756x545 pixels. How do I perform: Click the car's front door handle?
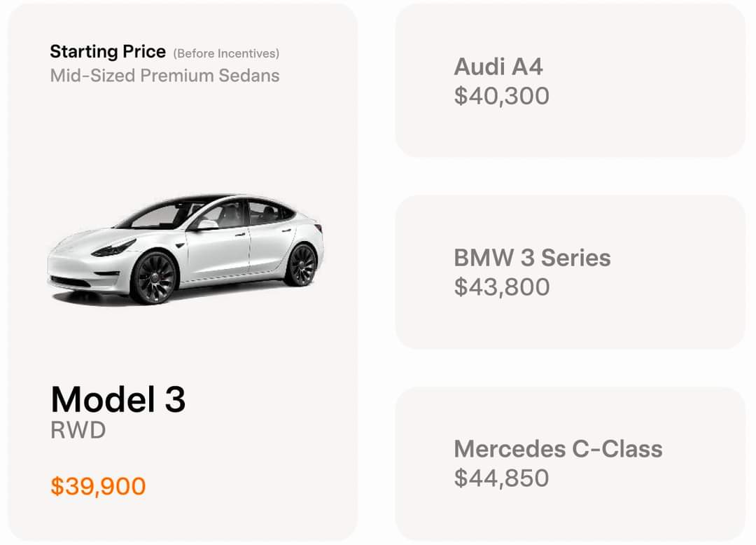click(240, 234)
